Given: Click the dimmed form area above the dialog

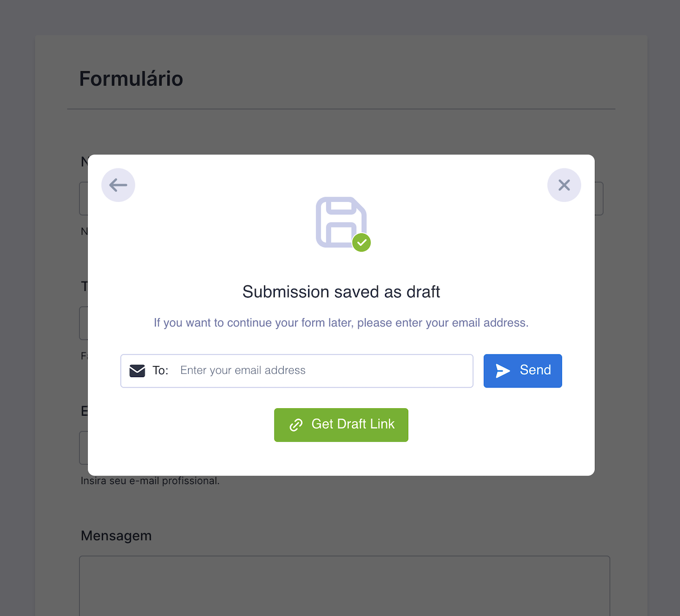Looking at the screenshot, I should click(x=340, y=133).
